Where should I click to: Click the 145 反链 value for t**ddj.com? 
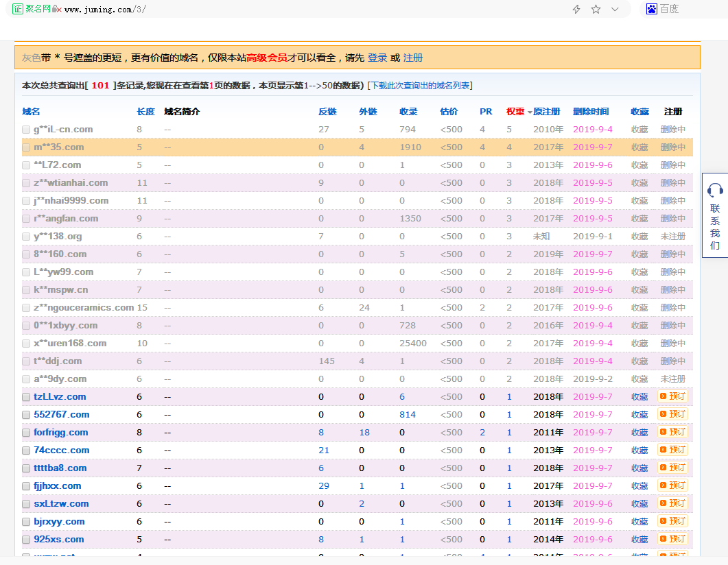tap(327, 361)
